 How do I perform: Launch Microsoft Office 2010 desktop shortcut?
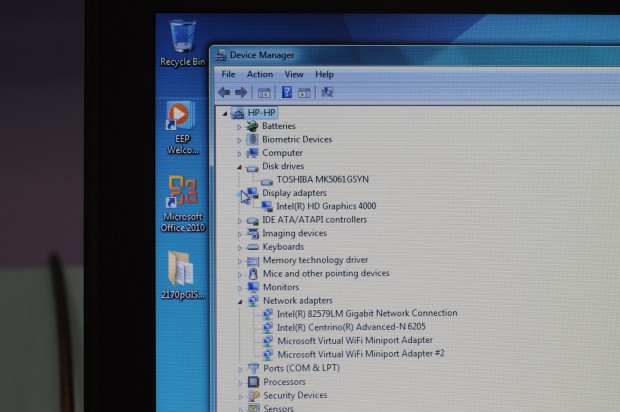point(183,203)
